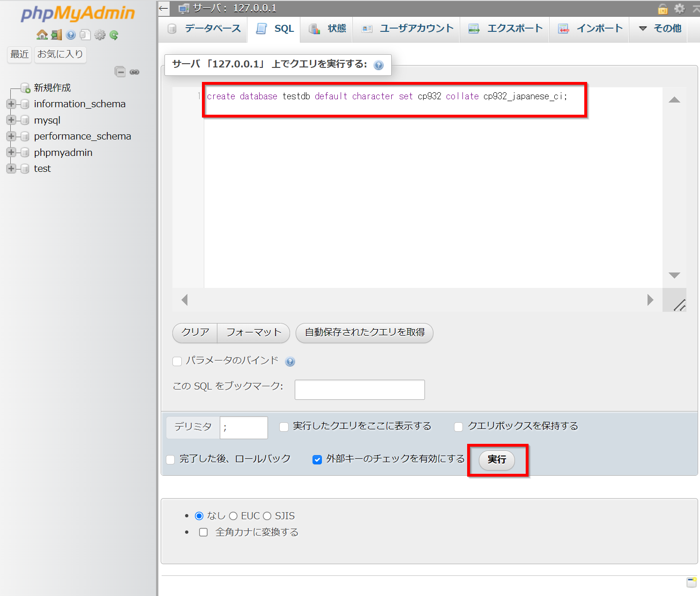Collapse all tree nodes icon
700x596 pixels.
coord(120,72)
